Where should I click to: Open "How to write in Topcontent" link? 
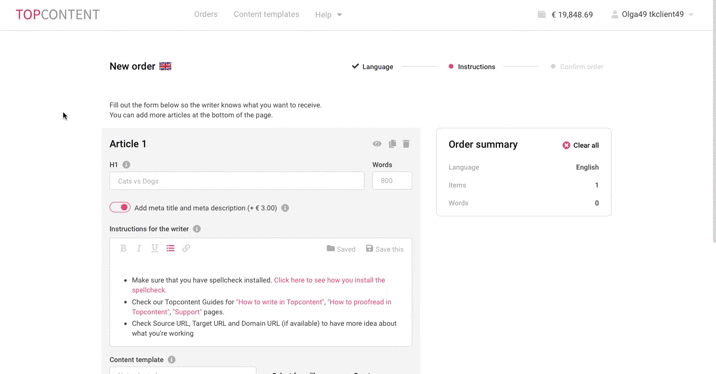tap(280, 302)
